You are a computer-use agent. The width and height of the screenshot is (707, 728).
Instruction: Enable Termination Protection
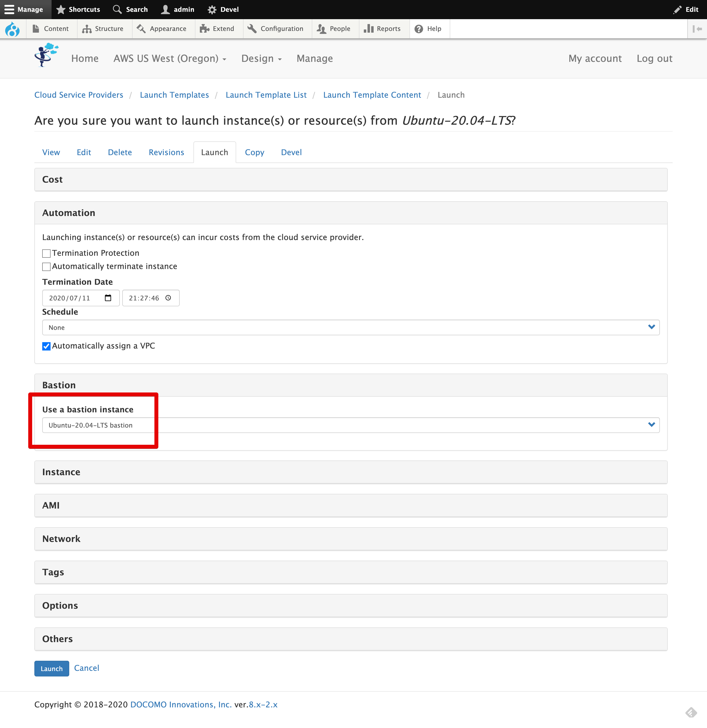[x=46, y=253]
